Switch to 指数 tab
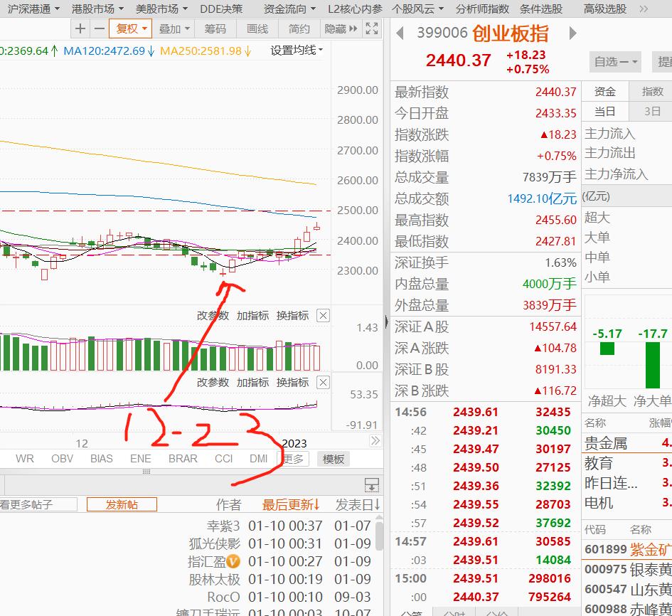This screenshot has height=616, width=672. coord(651,91)
